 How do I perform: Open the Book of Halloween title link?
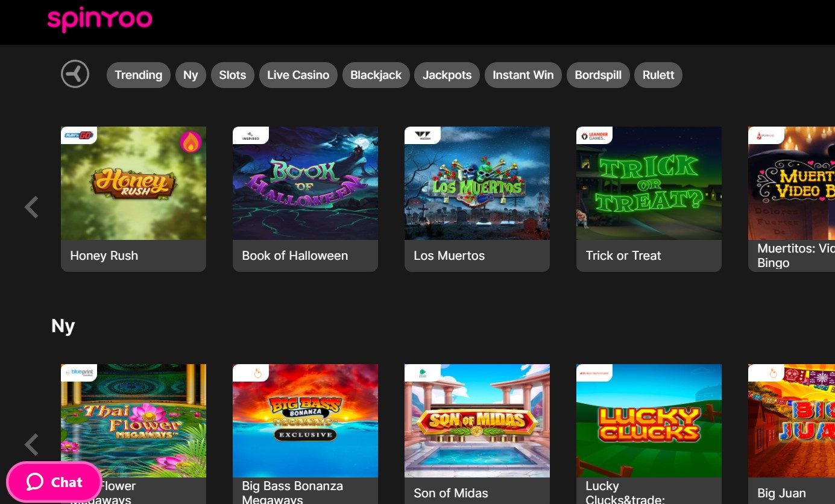click(295, 256)
